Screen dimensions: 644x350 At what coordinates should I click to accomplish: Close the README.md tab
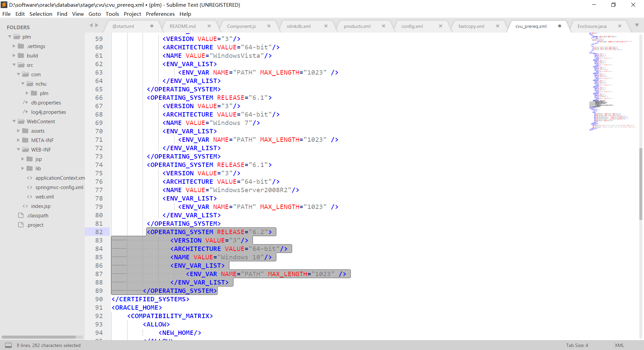point(209,26)
